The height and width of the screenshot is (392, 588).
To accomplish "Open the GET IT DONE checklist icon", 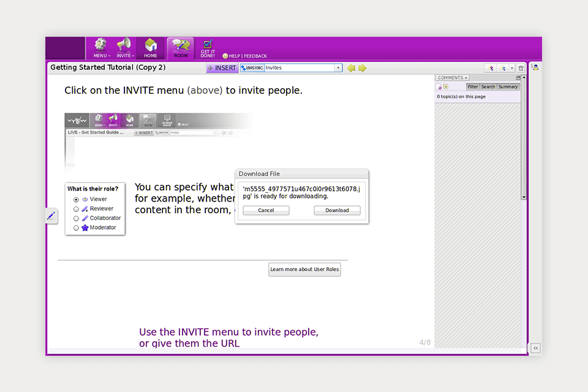I will 208,49.
